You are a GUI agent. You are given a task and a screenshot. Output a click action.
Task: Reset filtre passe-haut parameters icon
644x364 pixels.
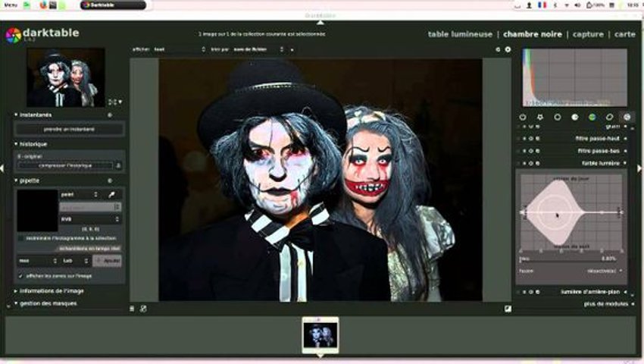(530, 139)
